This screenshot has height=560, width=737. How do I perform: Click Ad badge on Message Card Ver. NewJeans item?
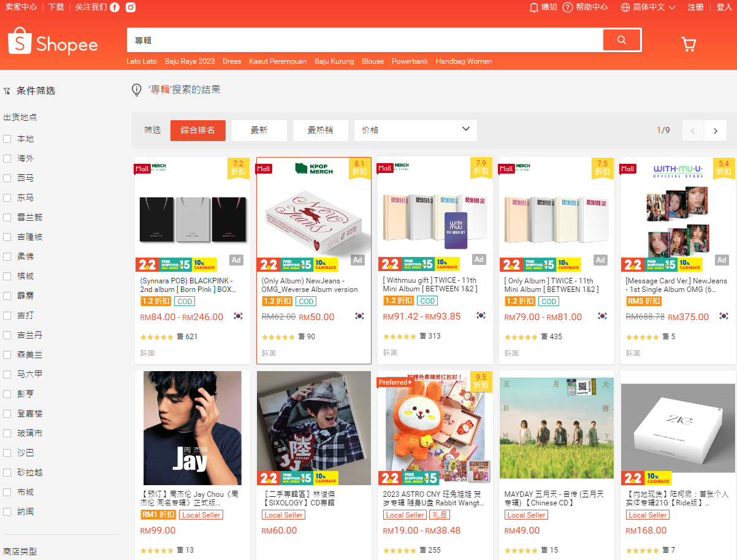(722, 260)
